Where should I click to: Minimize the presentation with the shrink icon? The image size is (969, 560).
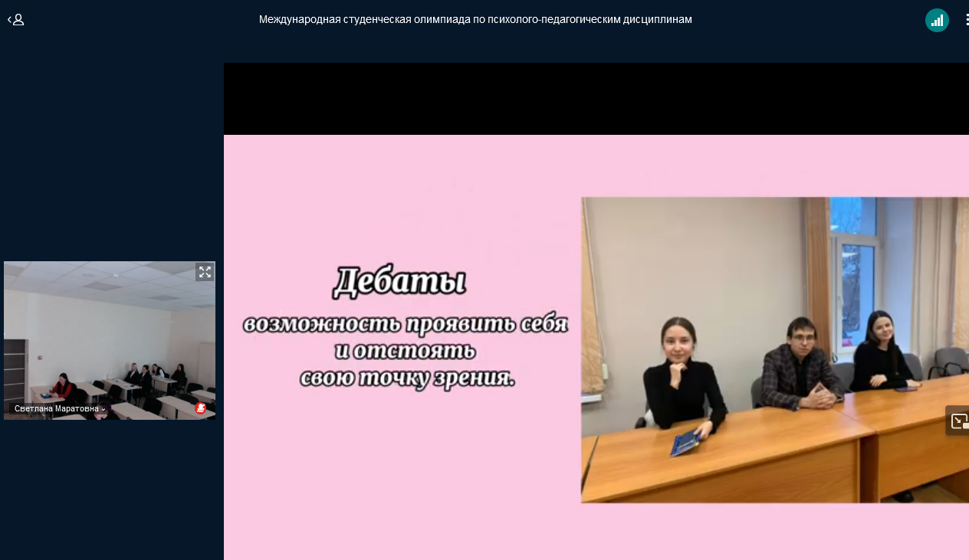[958, 421]
